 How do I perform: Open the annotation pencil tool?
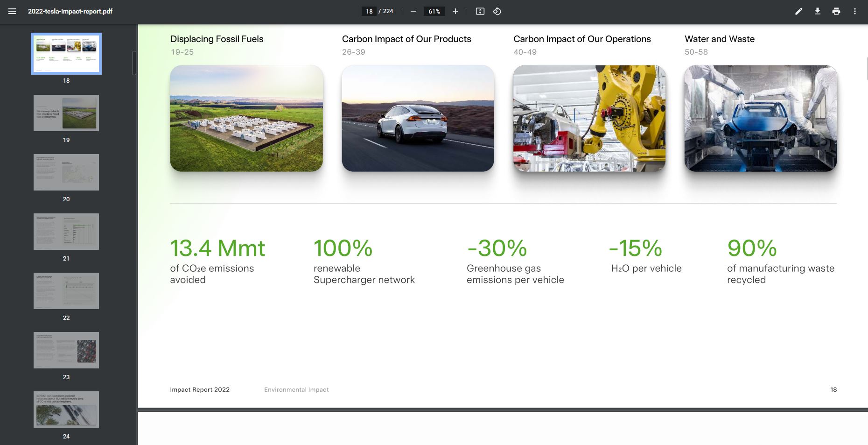pyautogui.click(x=799, y=11)
